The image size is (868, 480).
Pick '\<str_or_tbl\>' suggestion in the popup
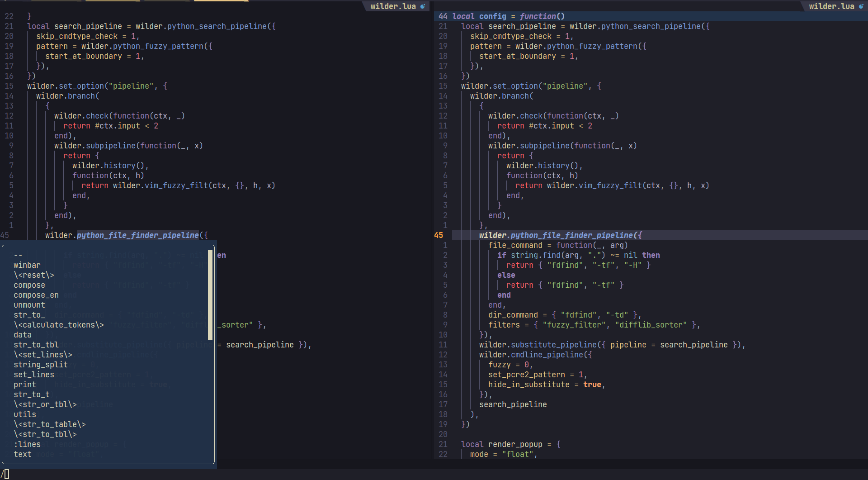click(x=45, y=404)
